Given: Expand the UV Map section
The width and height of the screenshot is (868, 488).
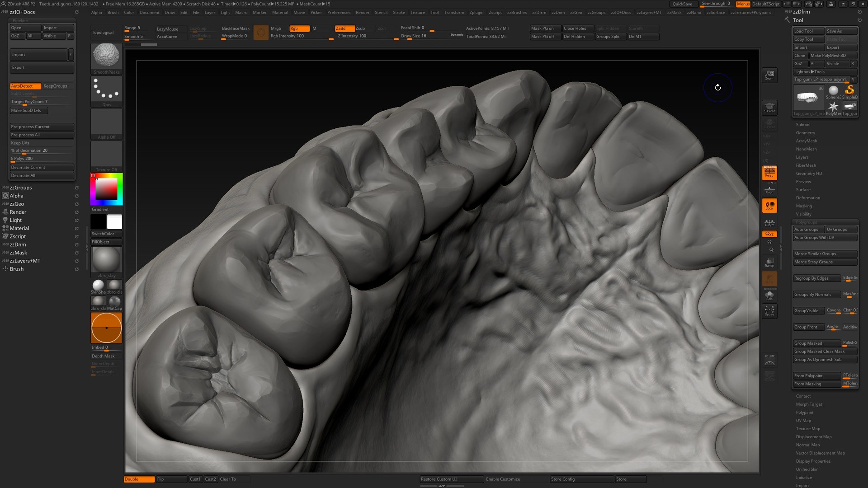Looking at the screenshot, I should pos(803,421).
